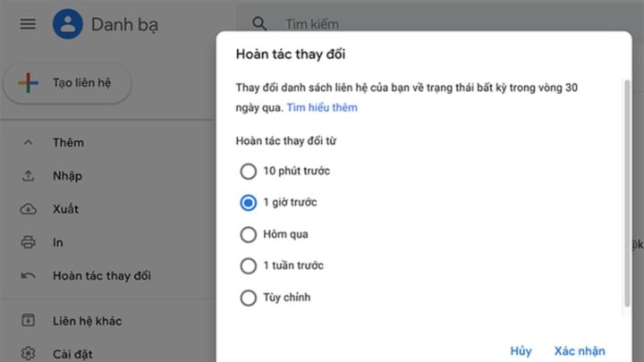Click the Liên hệ khác archive icon
This screenshot has width=644, height=362.
[28, 321]
